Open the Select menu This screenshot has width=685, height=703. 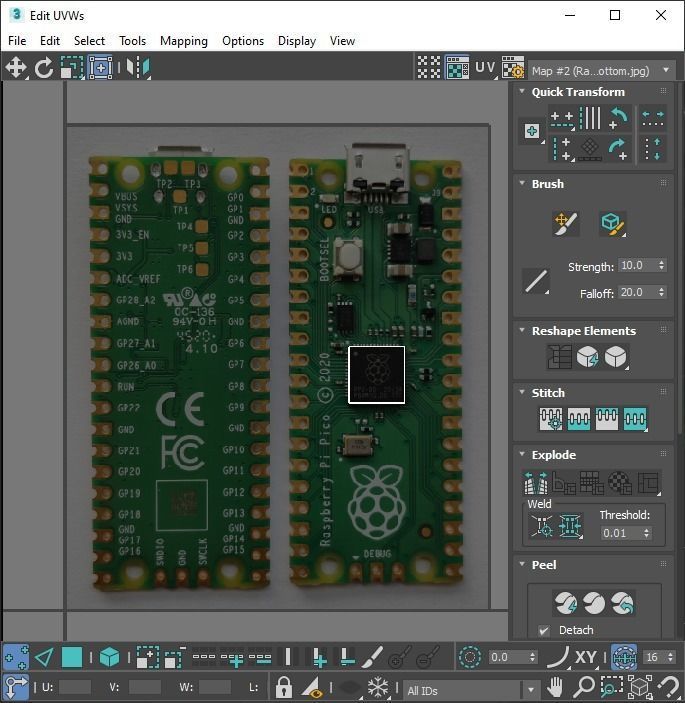[89, 41]
